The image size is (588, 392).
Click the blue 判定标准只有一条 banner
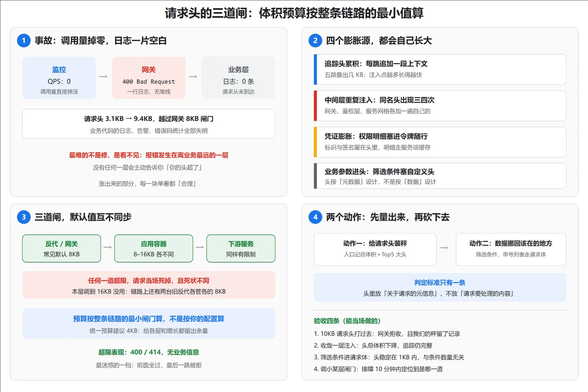pos(440,287)
